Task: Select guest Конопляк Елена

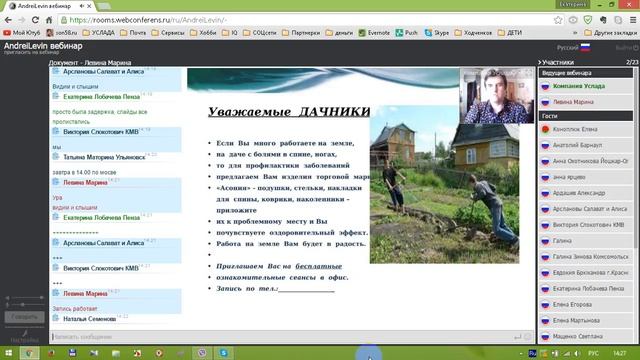Action: (585, 129)
